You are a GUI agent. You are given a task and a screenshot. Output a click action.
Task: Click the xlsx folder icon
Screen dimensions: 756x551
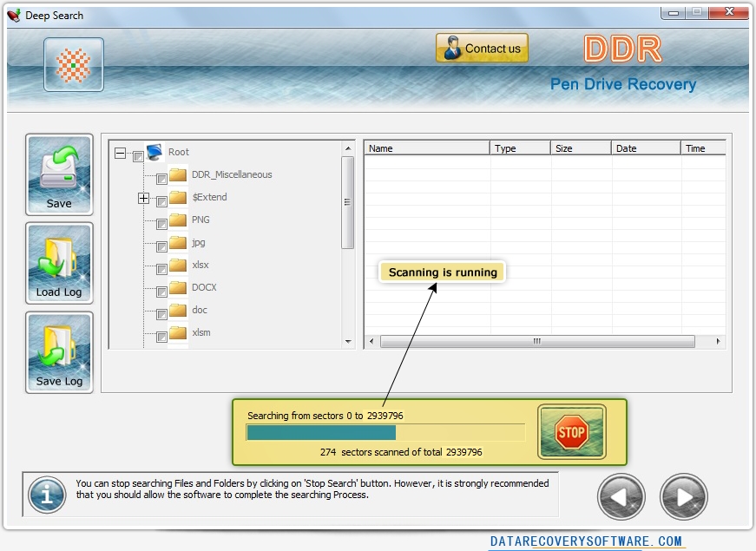(x=178, y=265)
